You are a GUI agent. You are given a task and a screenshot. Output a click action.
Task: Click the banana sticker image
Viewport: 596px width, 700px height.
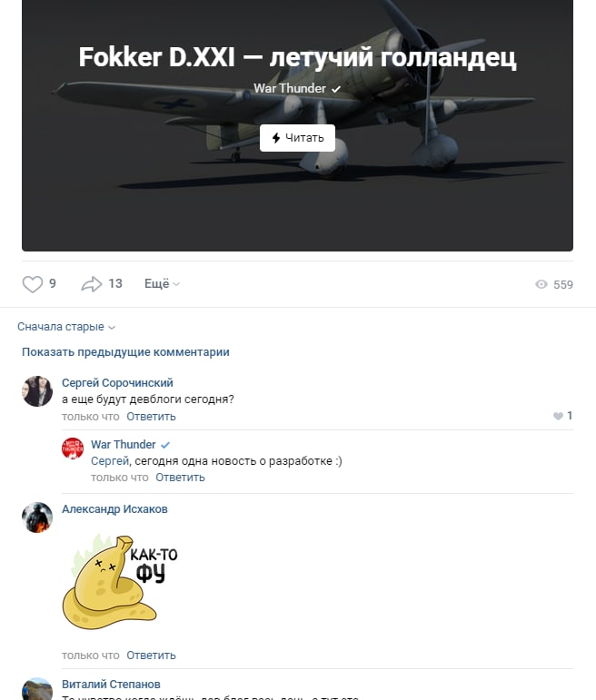click(x=120, y=582)
